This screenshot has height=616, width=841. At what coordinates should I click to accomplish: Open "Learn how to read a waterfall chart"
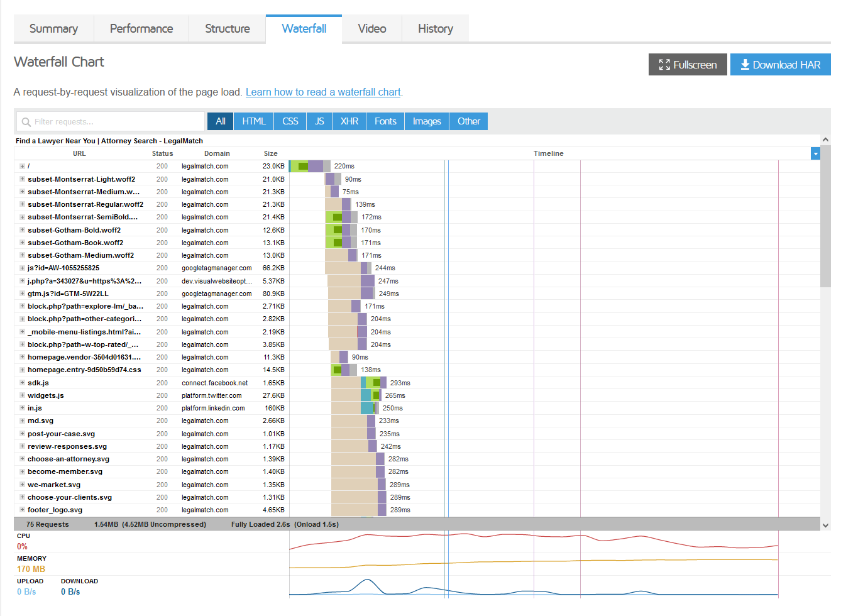tap(322, 92)
